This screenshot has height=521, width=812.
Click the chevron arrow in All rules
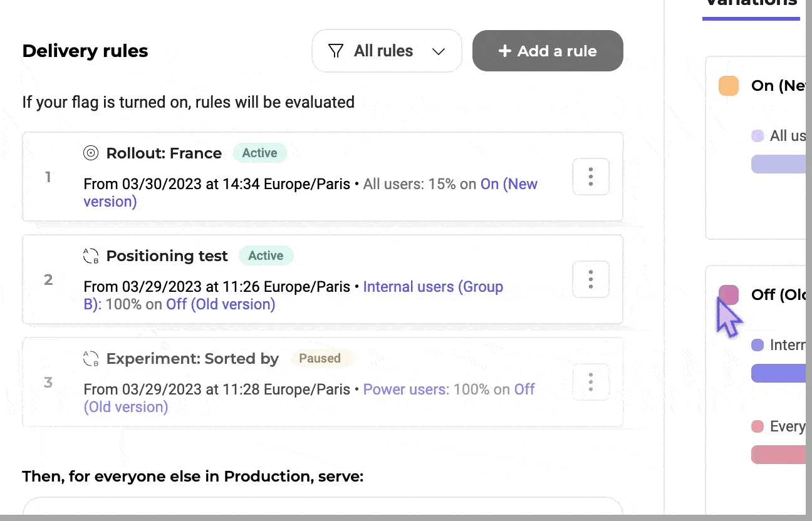tap(439, 51)
